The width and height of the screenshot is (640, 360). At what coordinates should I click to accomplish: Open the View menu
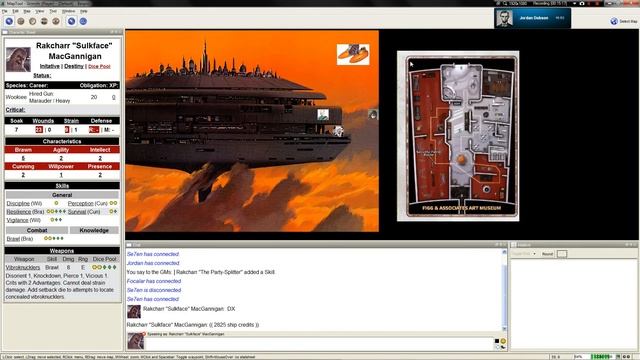coord(40,11)
